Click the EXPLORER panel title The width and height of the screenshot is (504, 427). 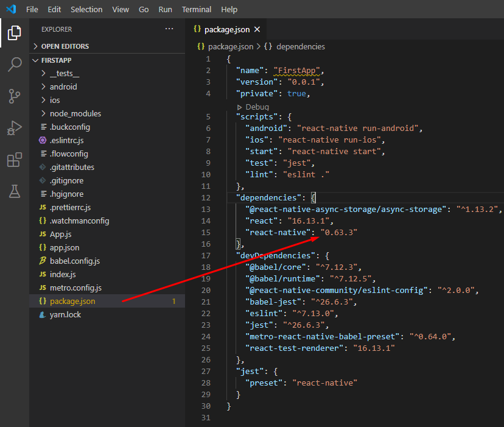(57, 29)
